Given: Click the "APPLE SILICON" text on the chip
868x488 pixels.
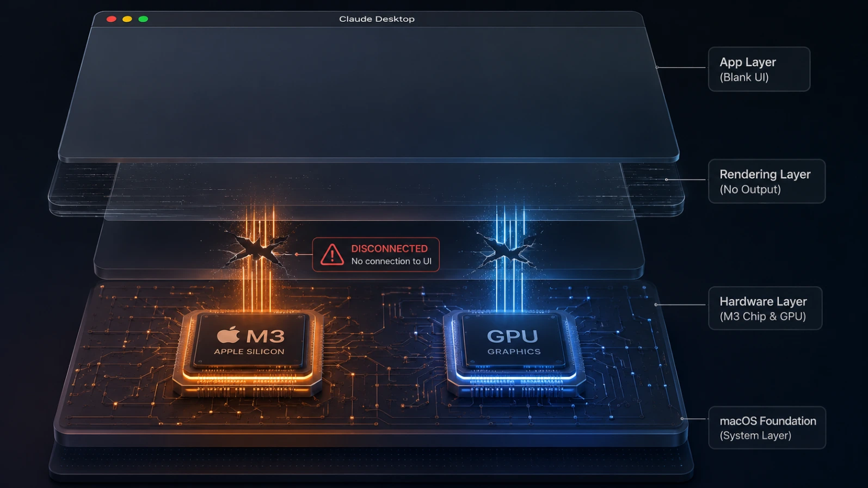Looking at the screenshot, I should click(x=249, y=351).
